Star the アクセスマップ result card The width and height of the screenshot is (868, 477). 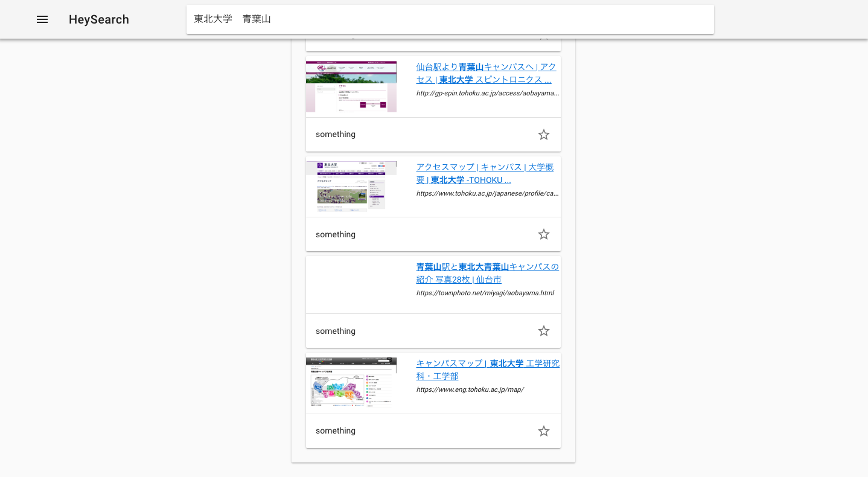pos(544,234)
